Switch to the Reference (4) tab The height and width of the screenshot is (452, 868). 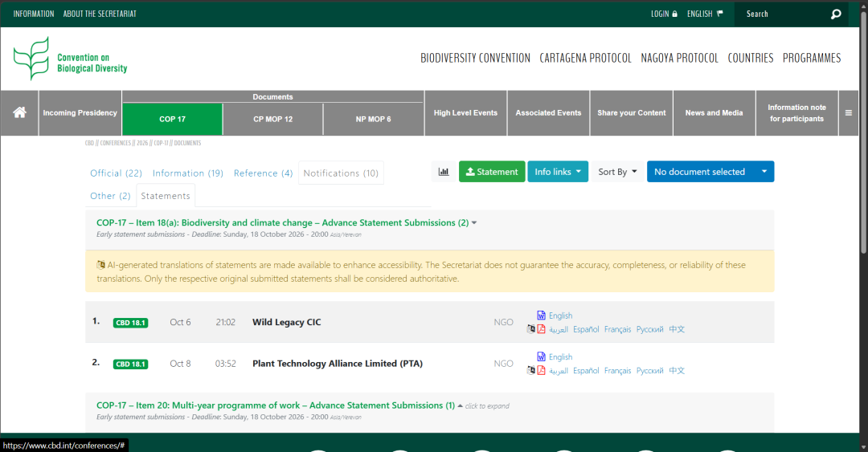pyautogui.click(x=263, y=173)
